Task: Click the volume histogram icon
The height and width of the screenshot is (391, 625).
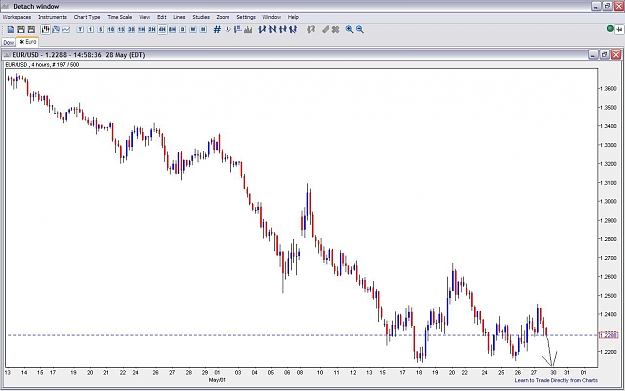Action: point(248,29)
